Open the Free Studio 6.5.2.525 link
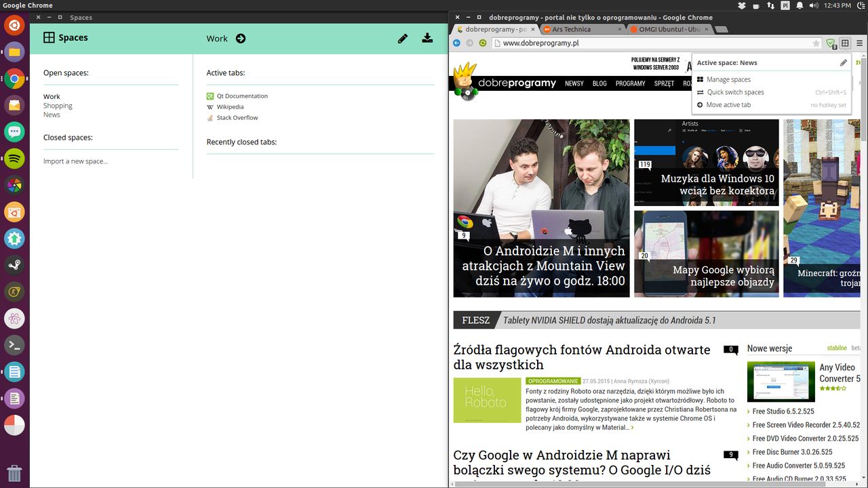The image size is (868, 488). 783,411
